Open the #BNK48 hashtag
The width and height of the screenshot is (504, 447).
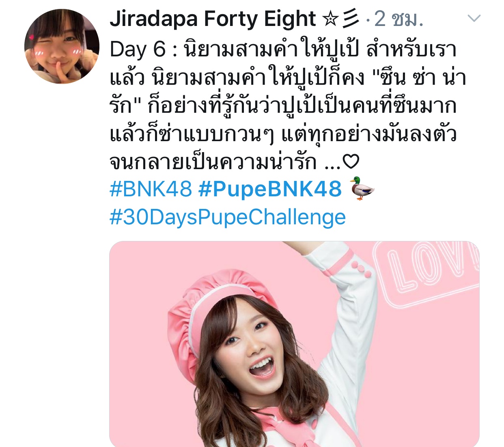(x=151, y=189)
